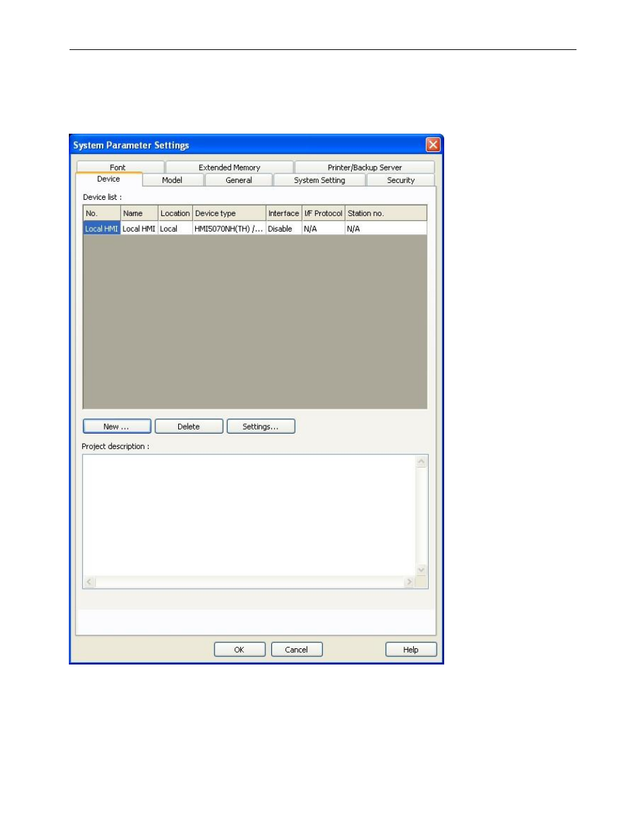
Task: Click the Device type column header
Action: (229, 213)
